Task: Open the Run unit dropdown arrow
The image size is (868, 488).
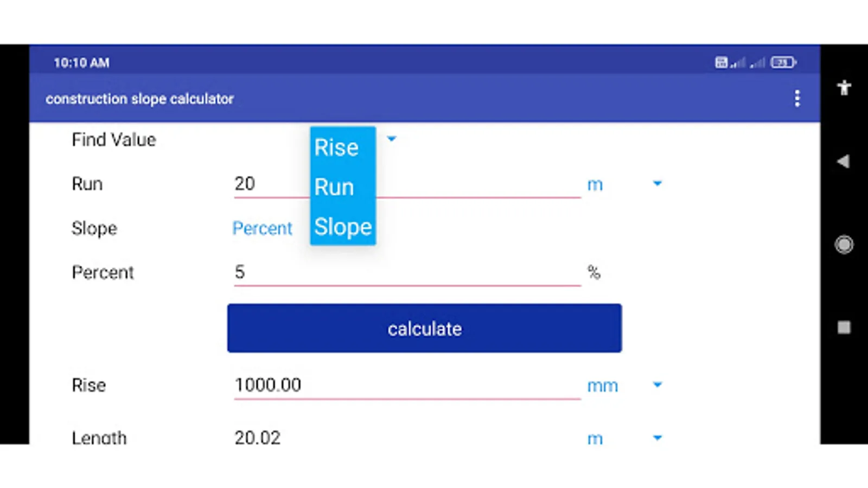Action: pos(657,184)
